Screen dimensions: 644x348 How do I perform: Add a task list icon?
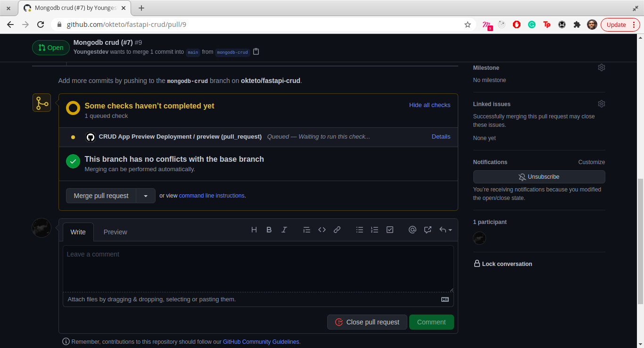coord(390,230)
